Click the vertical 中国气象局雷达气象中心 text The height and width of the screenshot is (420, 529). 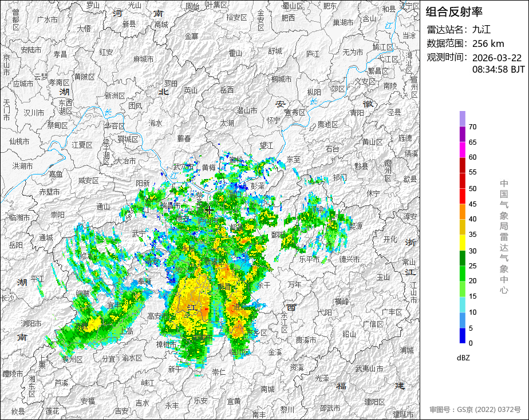[504, 237]
